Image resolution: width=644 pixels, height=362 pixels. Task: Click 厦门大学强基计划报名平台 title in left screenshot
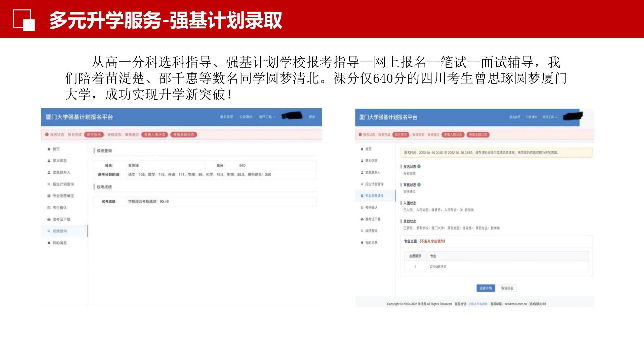[x=79, y=117]
